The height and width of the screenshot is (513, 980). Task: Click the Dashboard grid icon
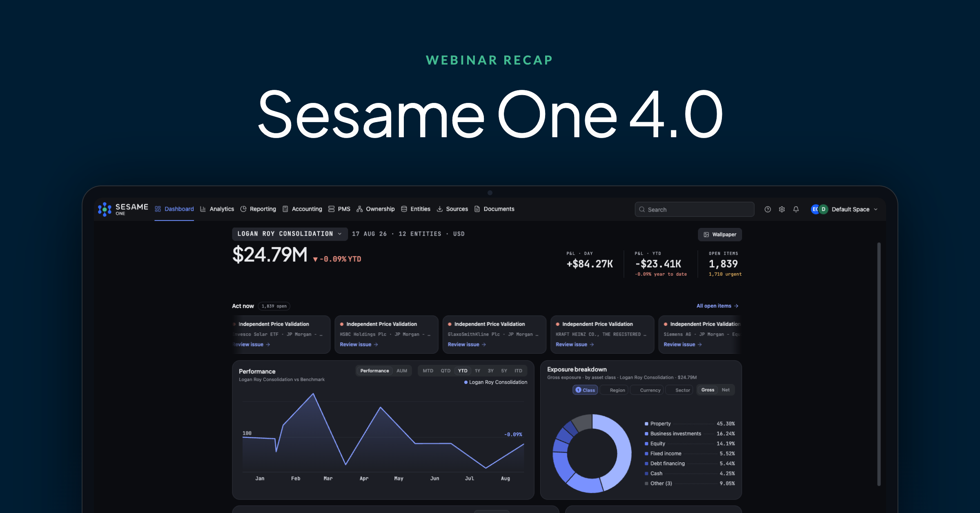pos(158,209)
